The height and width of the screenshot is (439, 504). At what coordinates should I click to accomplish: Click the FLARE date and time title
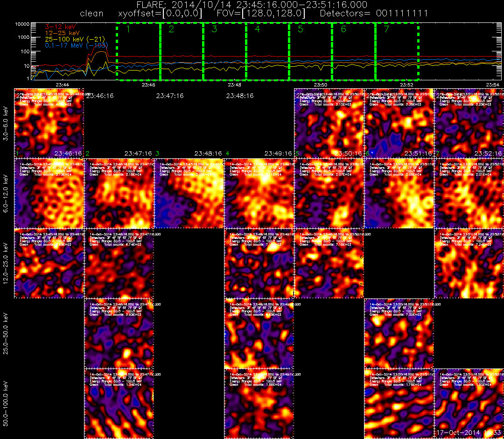252,5
